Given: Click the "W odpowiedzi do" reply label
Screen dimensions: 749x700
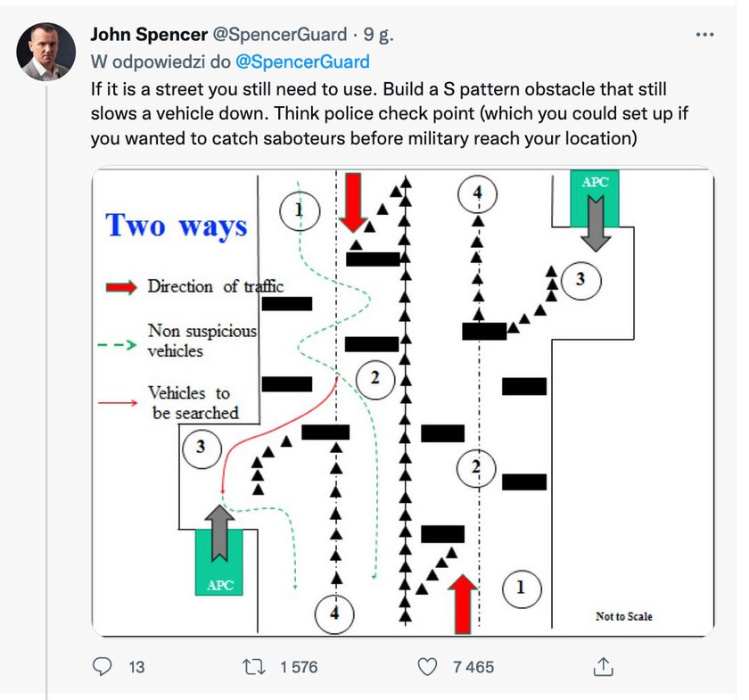Looking at the screenshot, I should click(x=160, y=62).
